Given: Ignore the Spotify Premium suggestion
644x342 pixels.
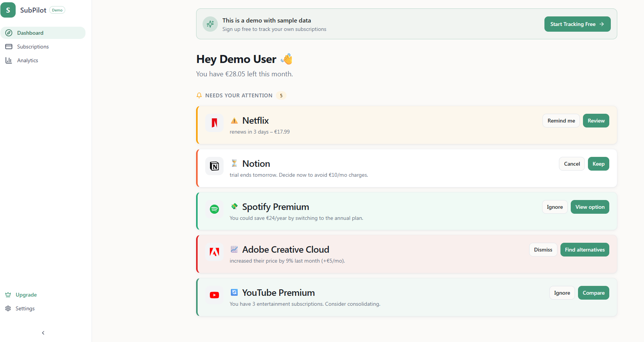Looking at the screenshot, I should coord(555,207).
